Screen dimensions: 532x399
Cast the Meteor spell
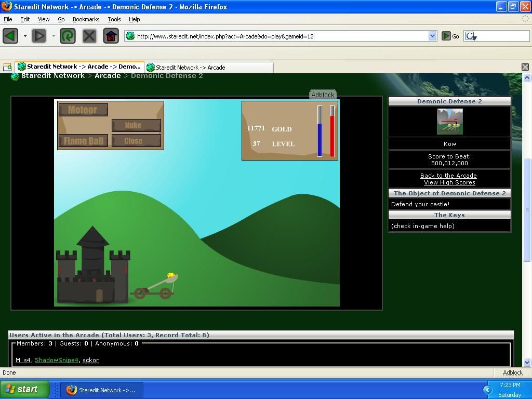pos(83,110)
